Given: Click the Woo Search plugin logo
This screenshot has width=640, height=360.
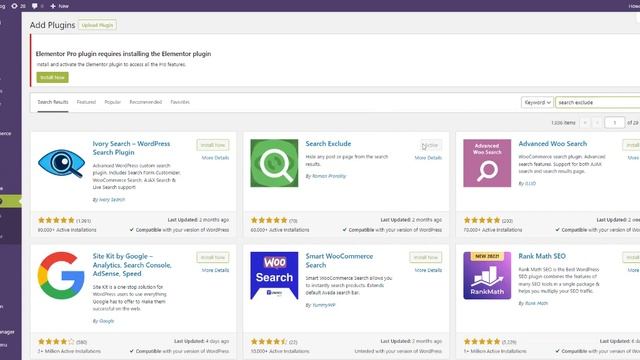Looking at the screenshot, I should 274,276.
